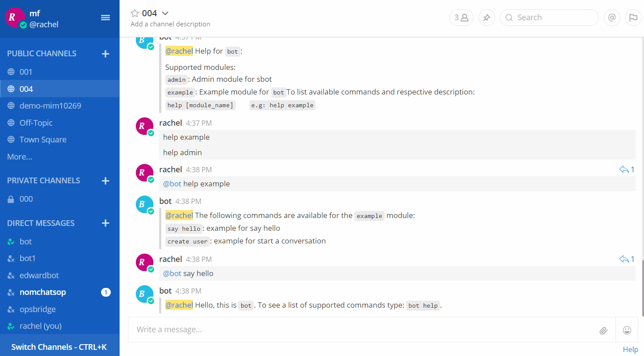Click @bot mention in 'help example' message

(x=172, y=184)
